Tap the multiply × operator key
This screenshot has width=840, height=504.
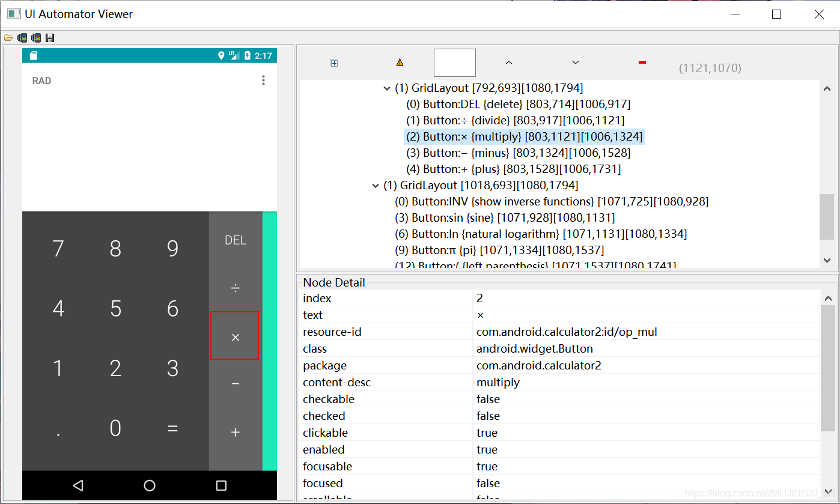(235, 336)
